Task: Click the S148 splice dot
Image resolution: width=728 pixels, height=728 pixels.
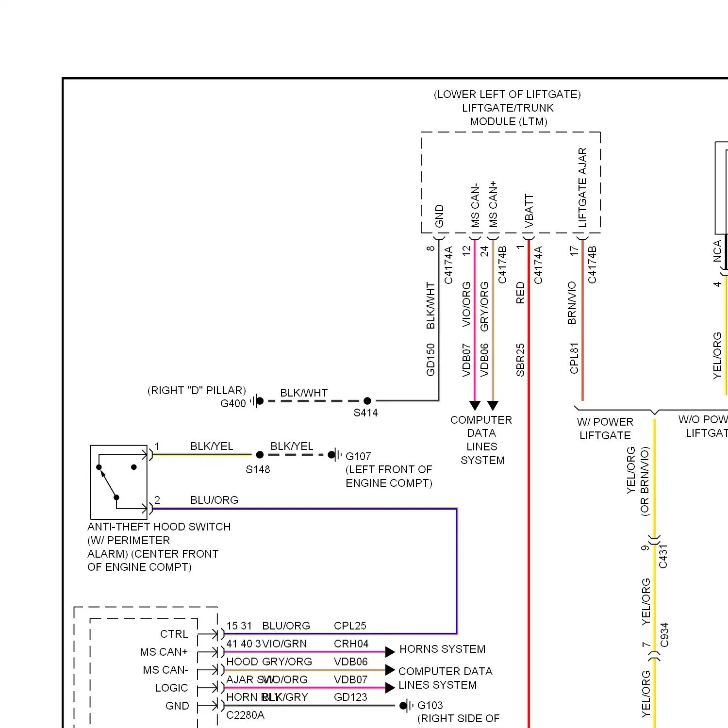Action: (x=260, y=455)
